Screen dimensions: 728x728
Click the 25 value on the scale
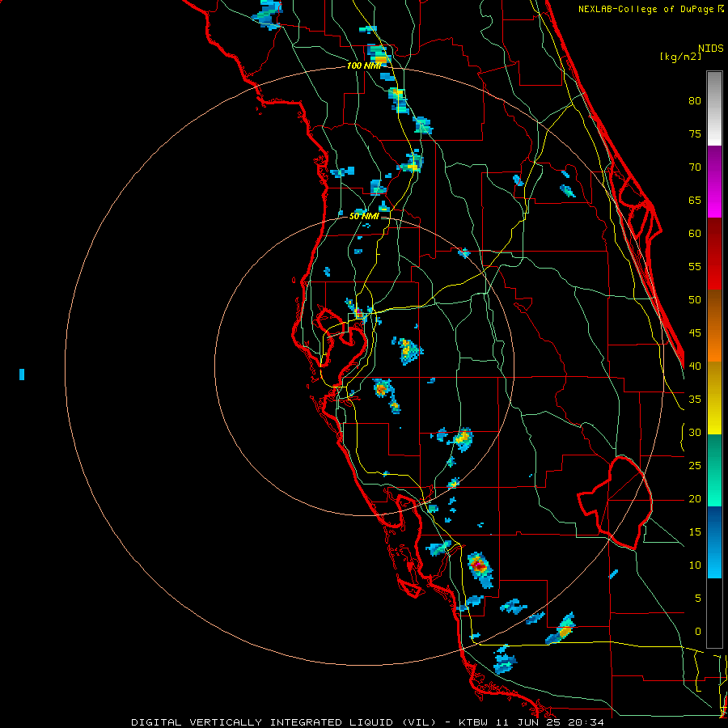pyautogui.click(x=695, y=465)
